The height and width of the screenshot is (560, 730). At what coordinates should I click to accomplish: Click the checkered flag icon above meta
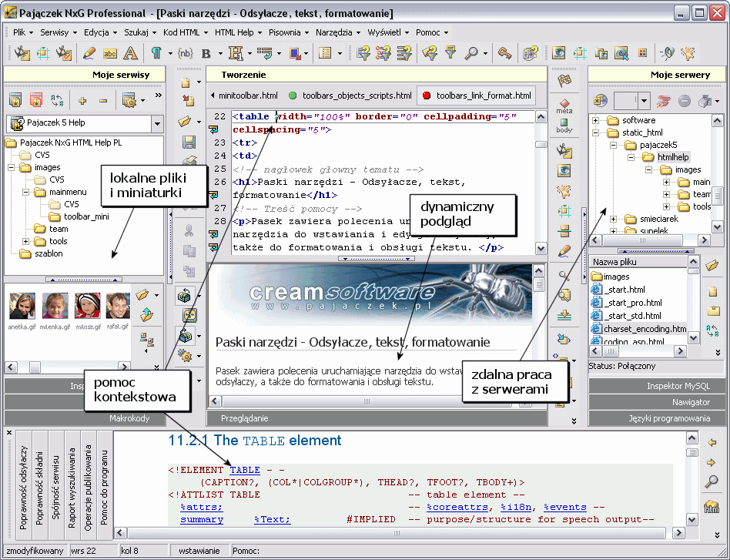(x=564, y=81)
